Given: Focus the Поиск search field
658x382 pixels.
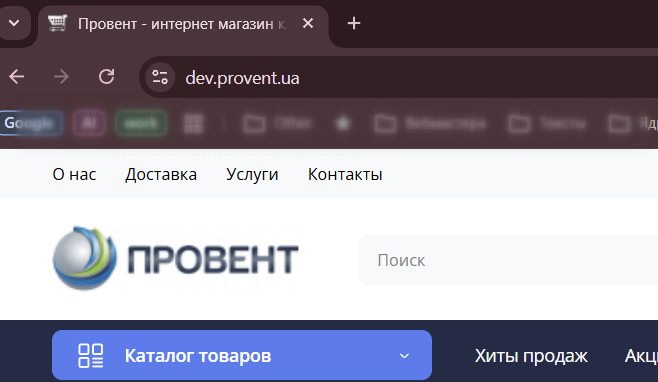Looking at the screenshot, I should (x=508, y=260).
